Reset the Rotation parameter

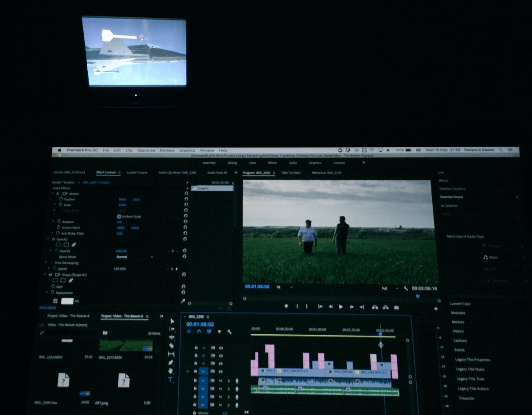coord(185,222)
